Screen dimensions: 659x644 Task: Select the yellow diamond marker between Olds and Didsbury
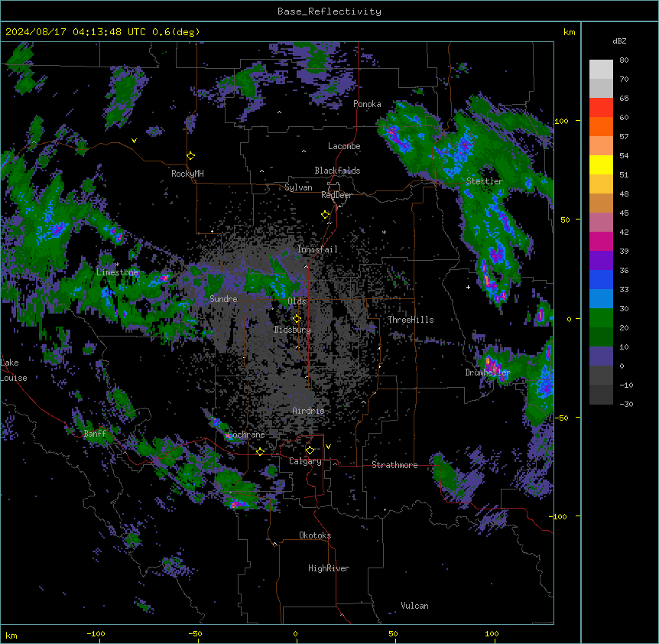point(297,318)
